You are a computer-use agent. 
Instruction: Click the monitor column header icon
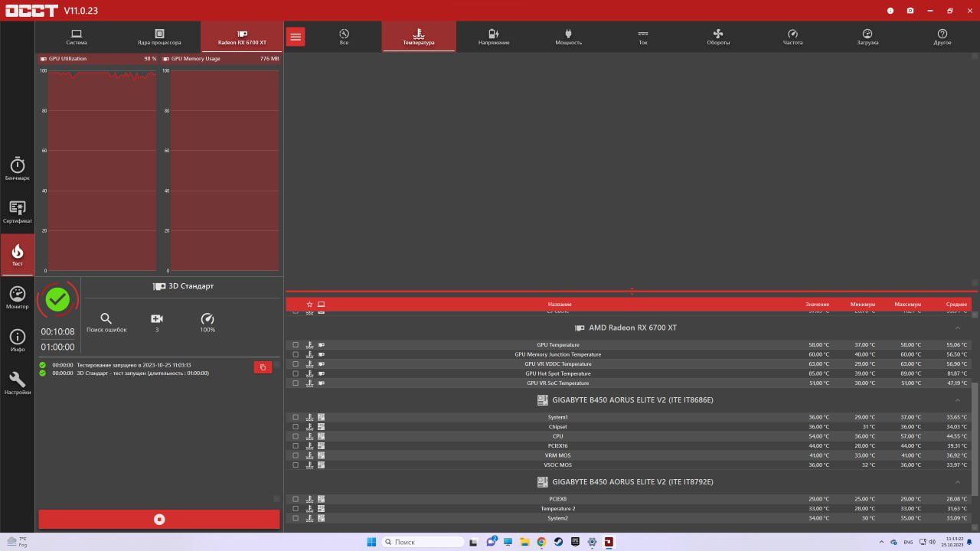[321, 304]
